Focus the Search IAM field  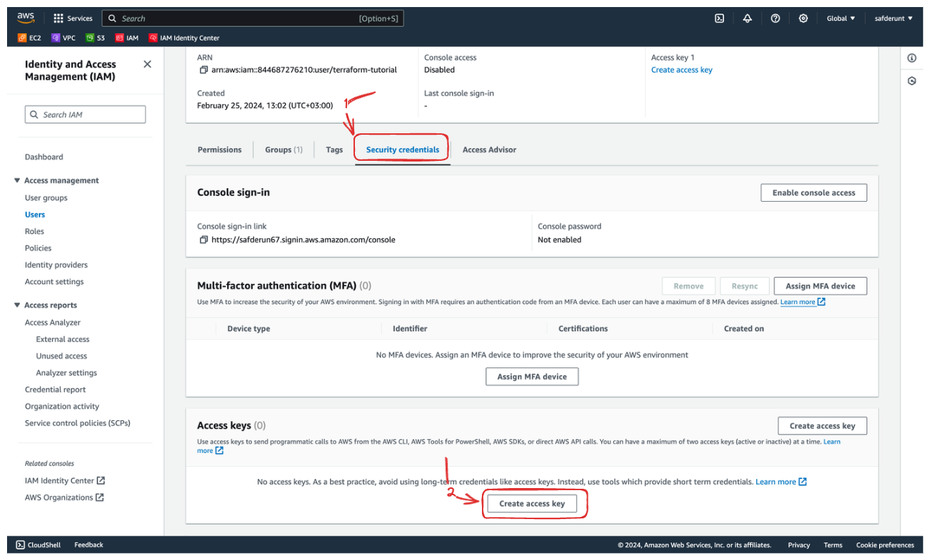tap(85, 114)
